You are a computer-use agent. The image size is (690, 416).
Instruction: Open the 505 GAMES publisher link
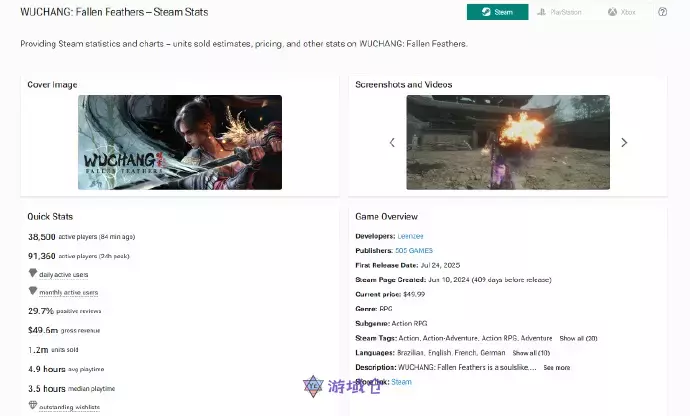pos(413,251)
